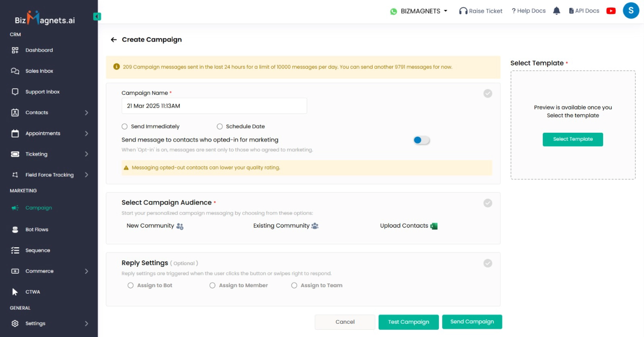The image size is (644, 337).
Task: Open Sales Inbox menu item
Action: (x=39, y=71)
